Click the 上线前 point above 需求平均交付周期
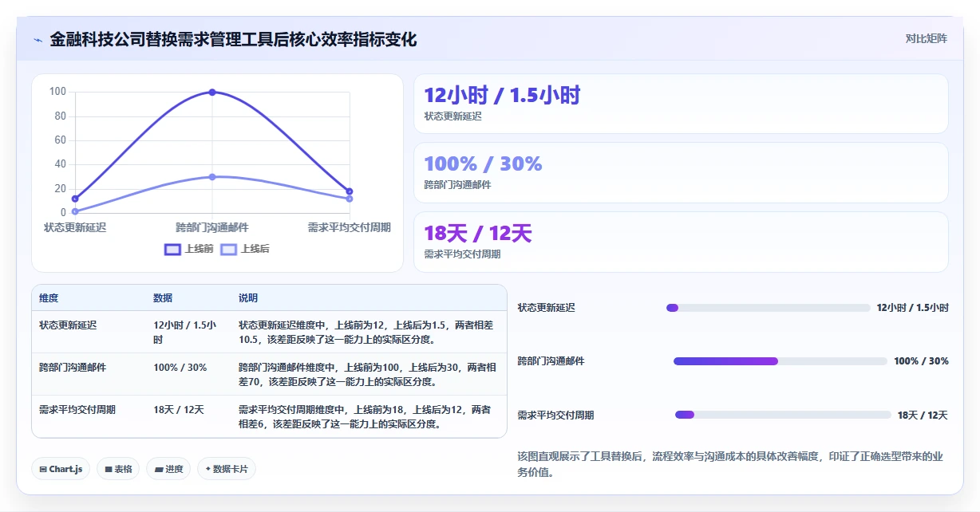This screenshot has height=512, width=980. coord(350,191)
